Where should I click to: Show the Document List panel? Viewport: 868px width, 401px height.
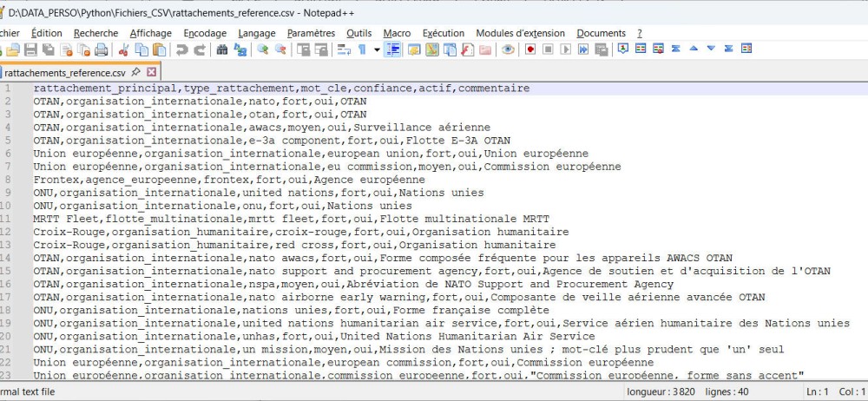coord(450,49)
